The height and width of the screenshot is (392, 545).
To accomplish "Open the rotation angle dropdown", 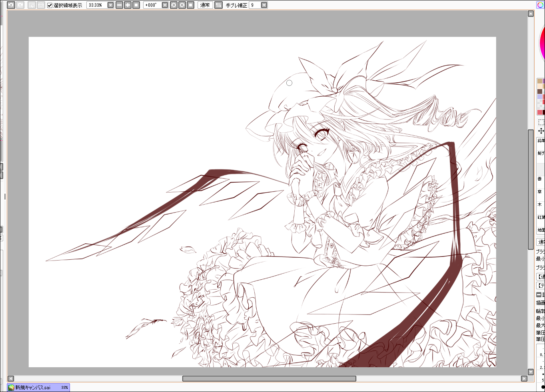I will [x=165, y=5].
